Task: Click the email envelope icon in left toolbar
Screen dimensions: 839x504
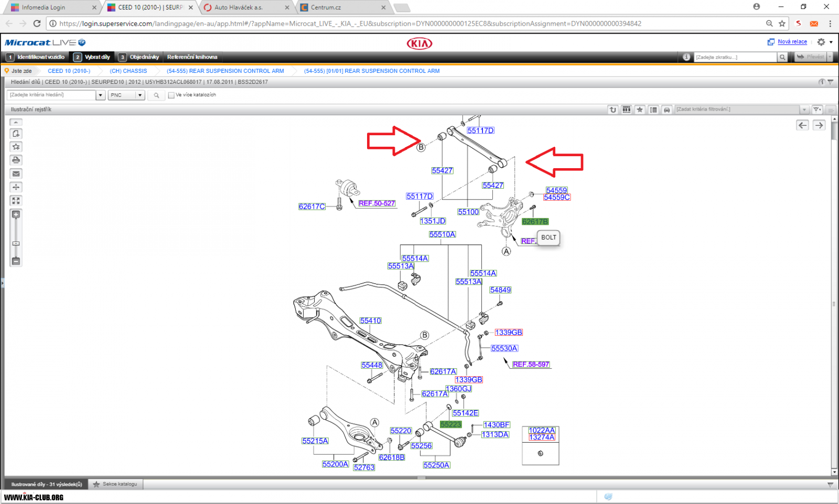Action: click(x=16, y=174)
